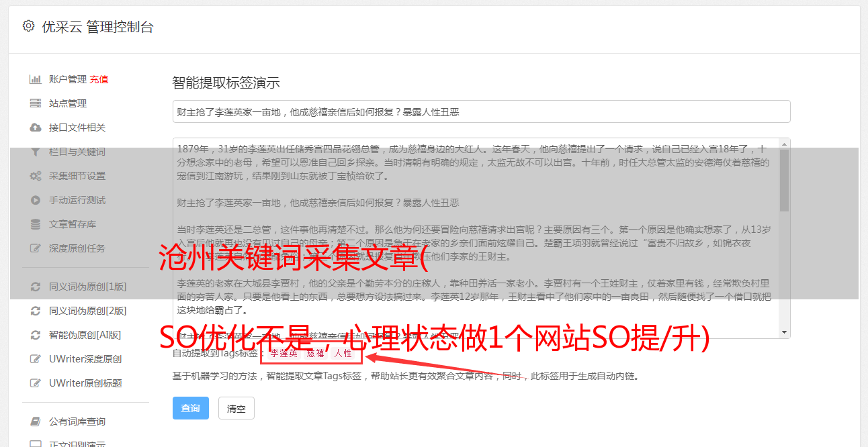The image size is (868, 447).
Task: Click the scroll-down arrow of article textarea
Action: (784, 333)
